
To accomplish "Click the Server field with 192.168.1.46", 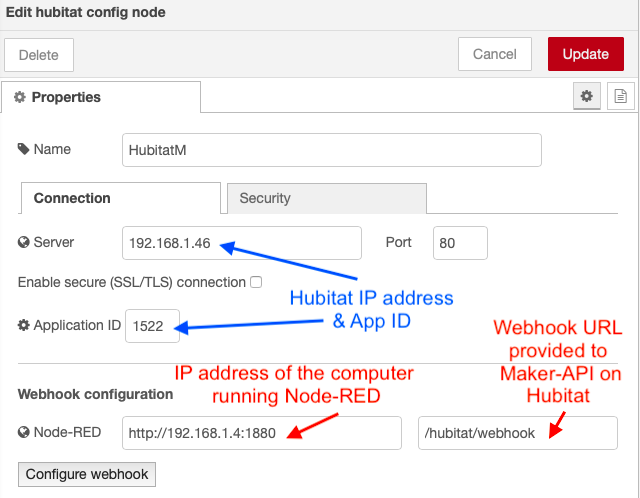I will 242,243.
